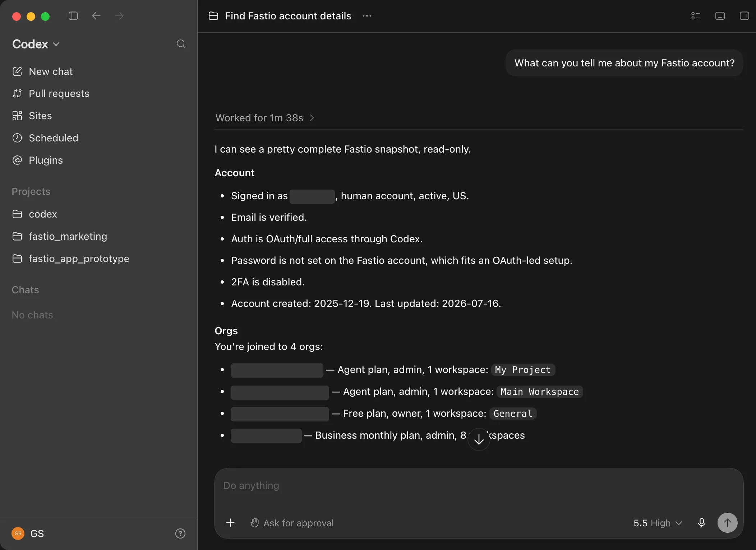
Task: Click the folder icon by the chat title
Action: pos(213,16)
